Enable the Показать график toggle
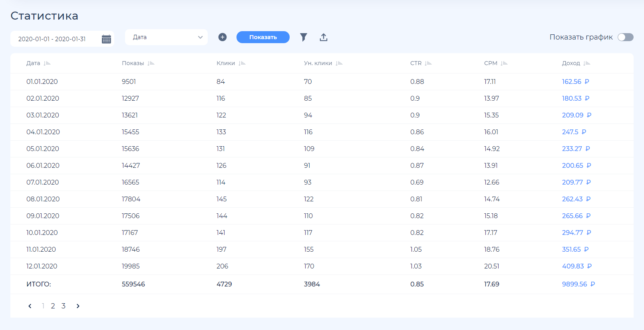This screenshot has width=644, height=330. 626,37
